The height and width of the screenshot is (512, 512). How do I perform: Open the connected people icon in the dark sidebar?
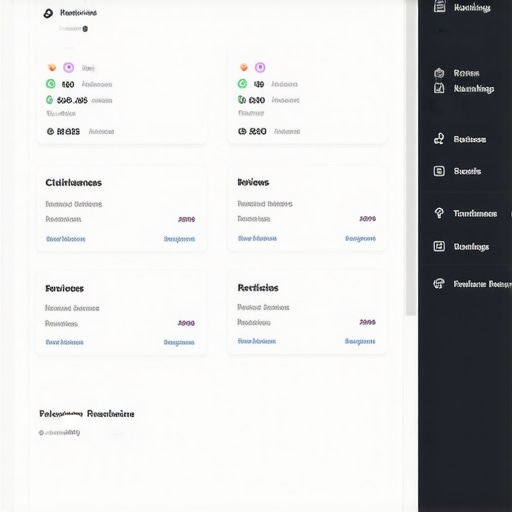pos(439,139)
